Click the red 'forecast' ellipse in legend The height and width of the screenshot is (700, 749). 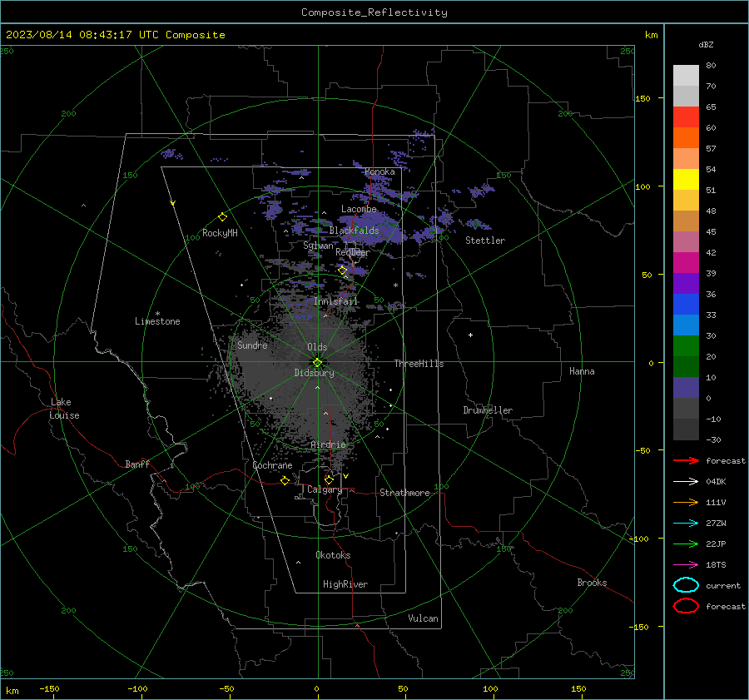click(686, 606)
